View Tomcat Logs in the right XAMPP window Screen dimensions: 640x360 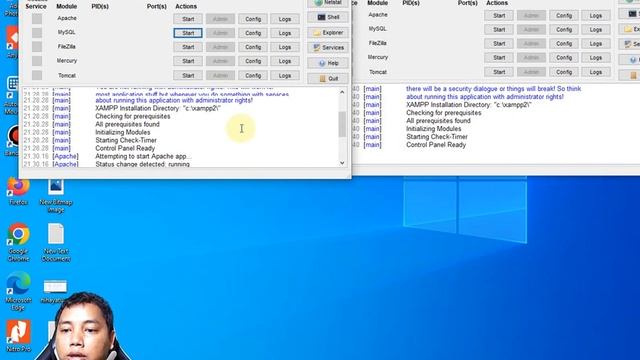point(596,72)
